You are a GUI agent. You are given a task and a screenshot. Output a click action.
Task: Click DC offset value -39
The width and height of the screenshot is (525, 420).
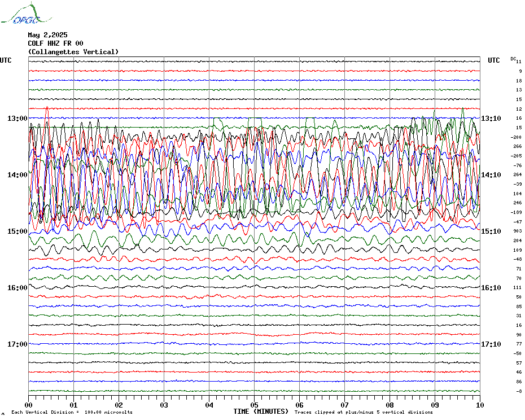click(x=518, y=184)
